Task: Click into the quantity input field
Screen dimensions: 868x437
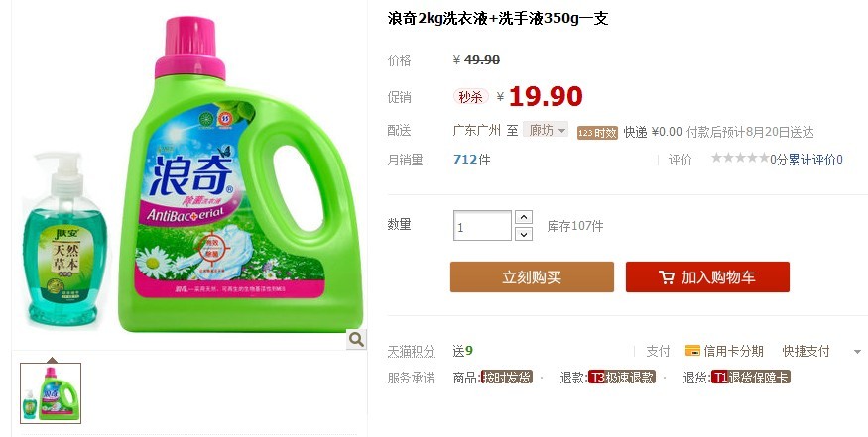Action: pos(482,226)
